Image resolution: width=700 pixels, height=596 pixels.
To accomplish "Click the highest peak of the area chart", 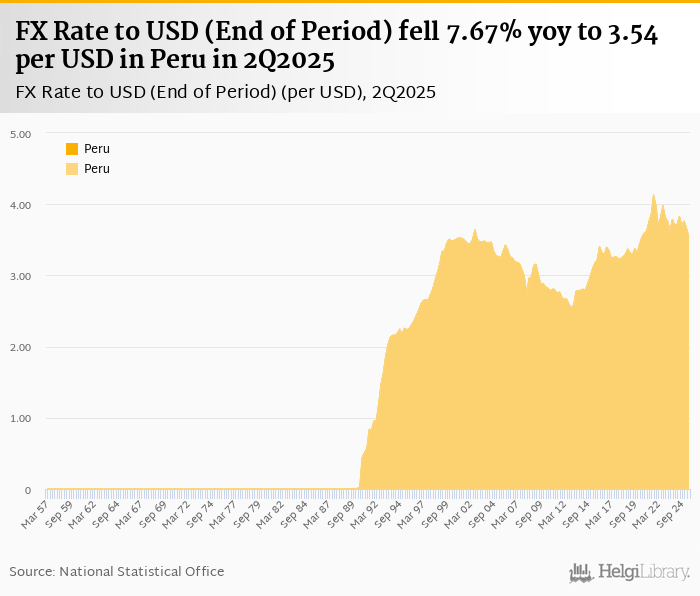I will [653, 196].
